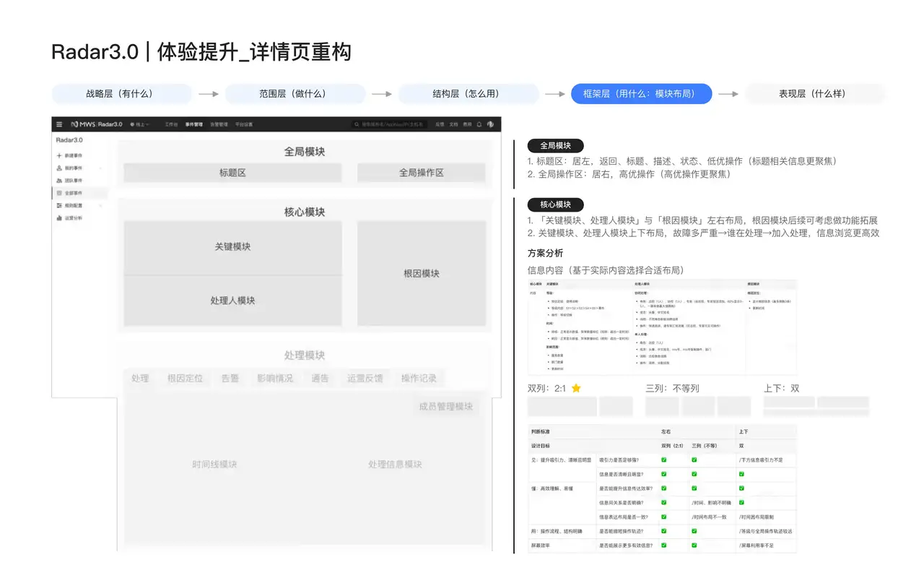The image size is (924, 578).
Task: Switch to the 处理 tab
Action: (140, 378)
